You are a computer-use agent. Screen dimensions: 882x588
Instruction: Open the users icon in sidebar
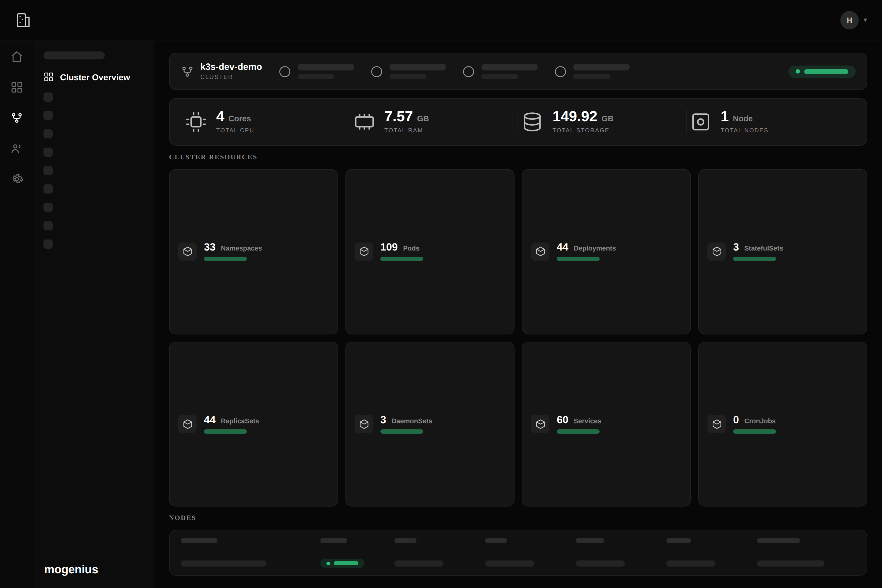coord(17,149)
